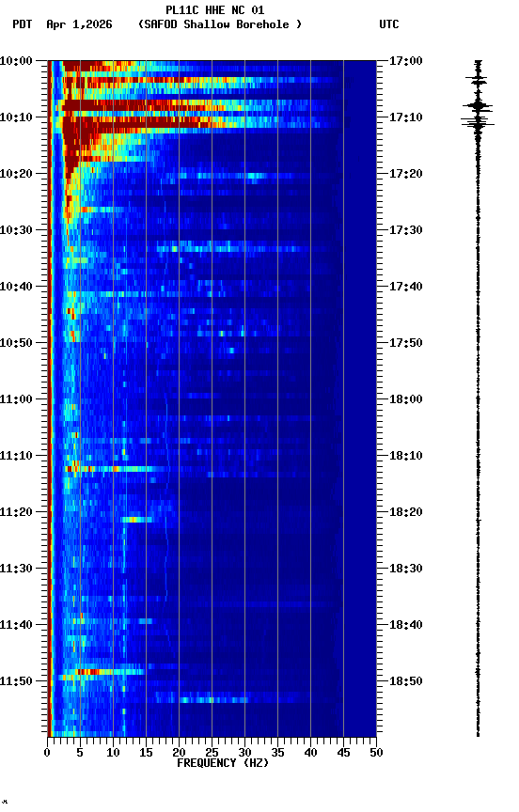Viewport: 519px width, 812px height.
Task: Click the 10:20 PDT time label
Action: [16, 174]
